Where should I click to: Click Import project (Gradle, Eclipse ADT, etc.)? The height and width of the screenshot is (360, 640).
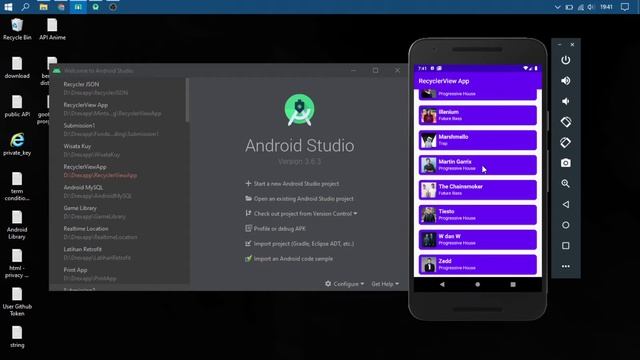coord(299,244)
